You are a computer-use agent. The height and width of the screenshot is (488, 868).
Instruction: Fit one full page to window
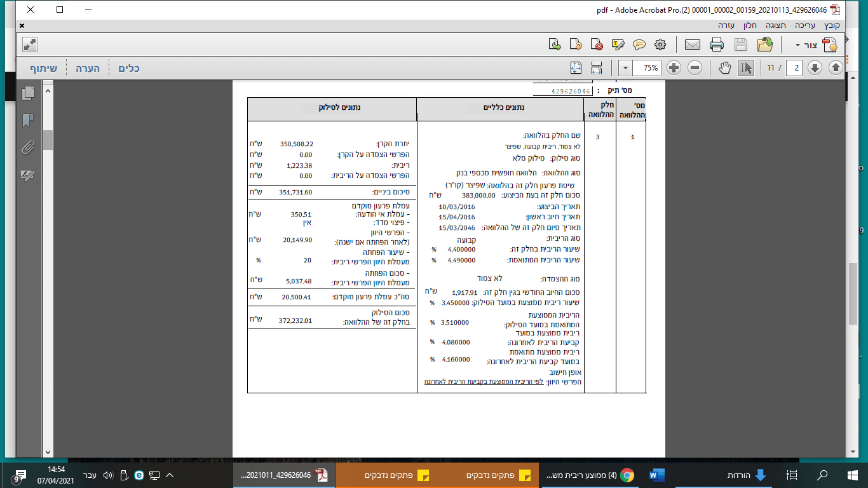[x=576, y=68]
